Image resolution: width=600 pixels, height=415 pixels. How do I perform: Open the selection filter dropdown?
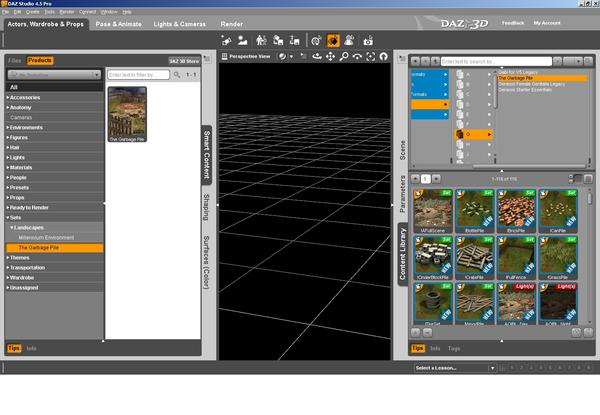tap(54, 75)
